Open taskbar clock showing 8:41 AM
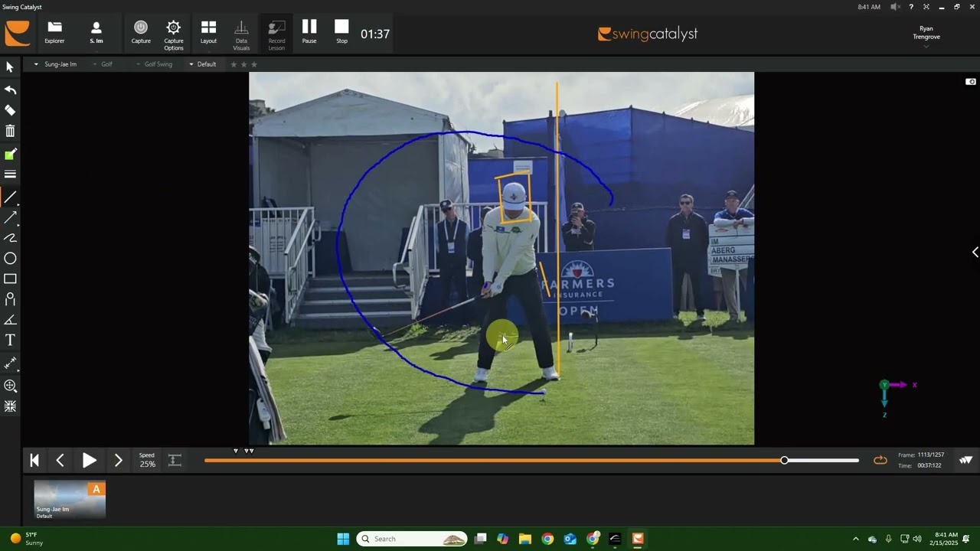The image size is (980, 551). (946, 539)
